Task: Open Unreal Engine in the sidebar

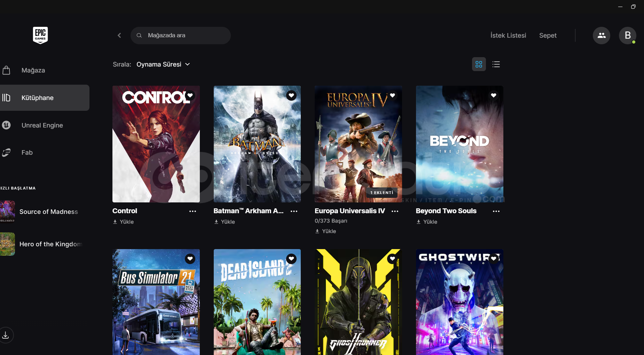Action: coord(42,125)
